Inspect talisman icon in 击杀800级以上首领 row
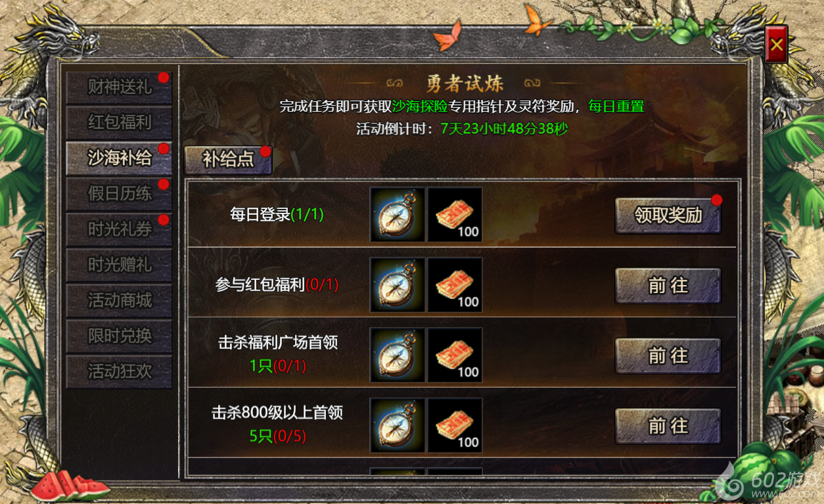824x504 pixels. click(x=455, y=425)
